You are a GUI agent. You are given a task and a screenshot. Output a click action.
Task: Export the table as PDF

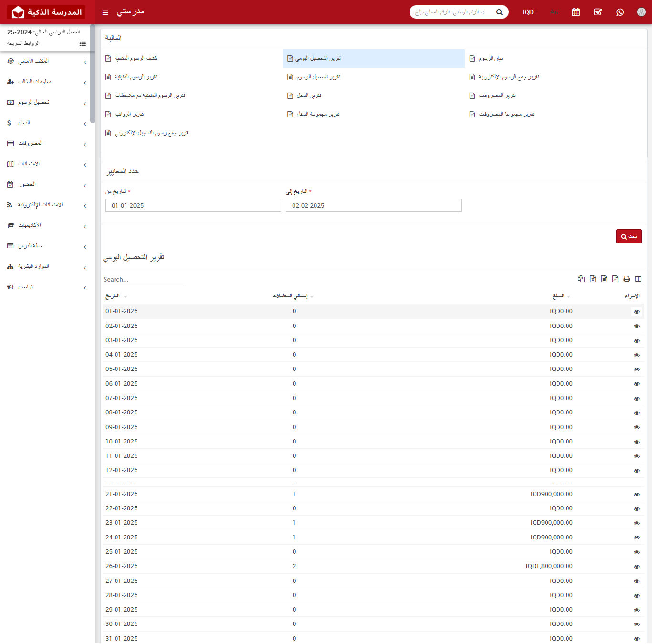615,279
